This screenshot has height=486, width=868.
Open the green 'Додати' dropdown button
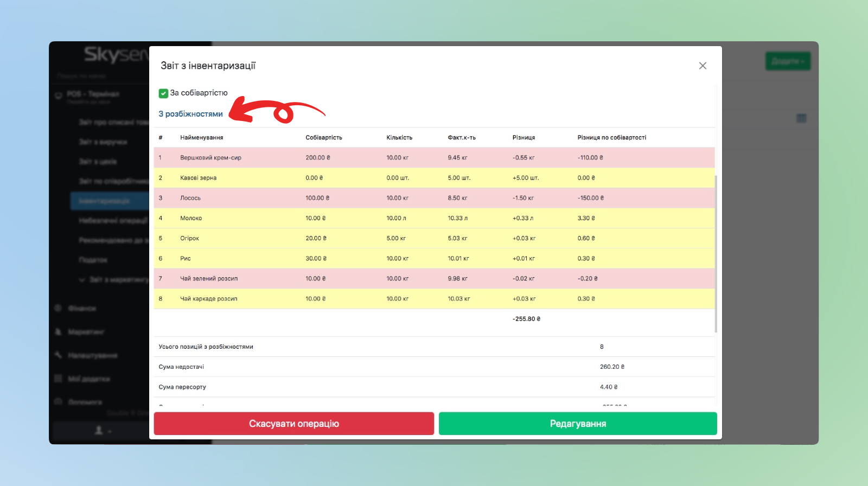pos(788,61)
